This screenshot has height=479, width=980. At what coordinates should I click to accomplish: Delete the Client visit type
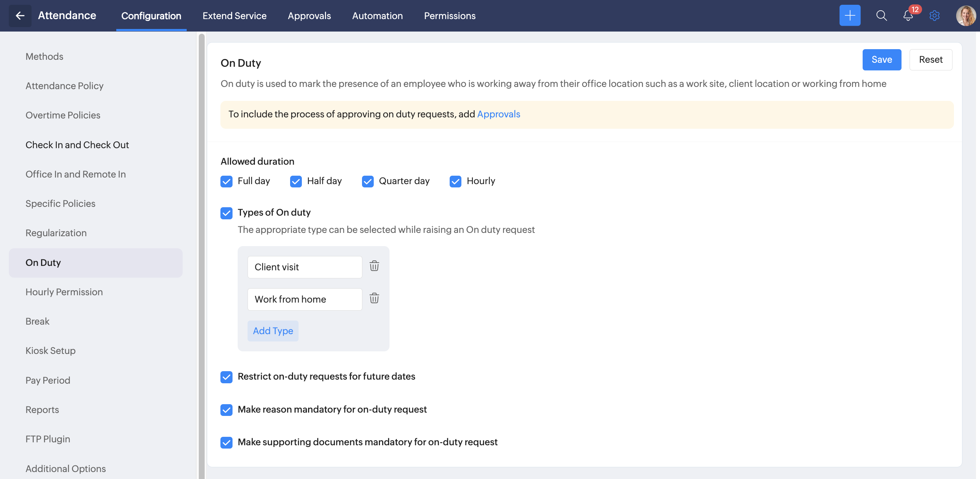point(374,266)
